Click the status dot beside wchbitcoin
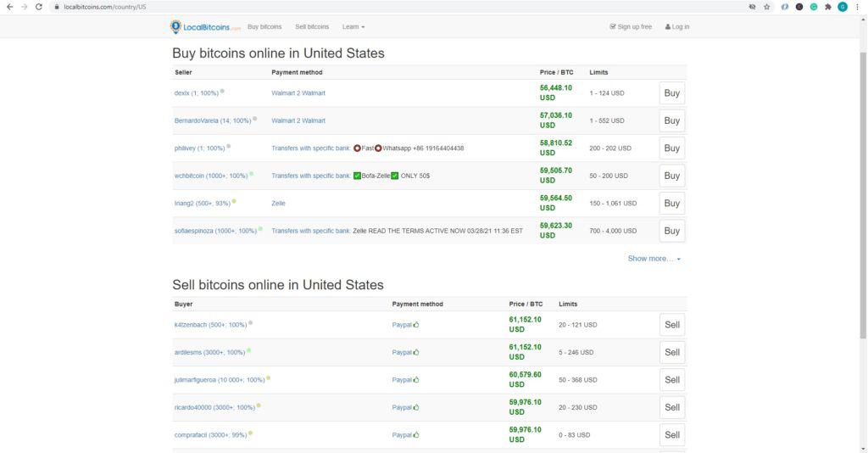Screen dimensions: 868x453 (x=251, y=174)
